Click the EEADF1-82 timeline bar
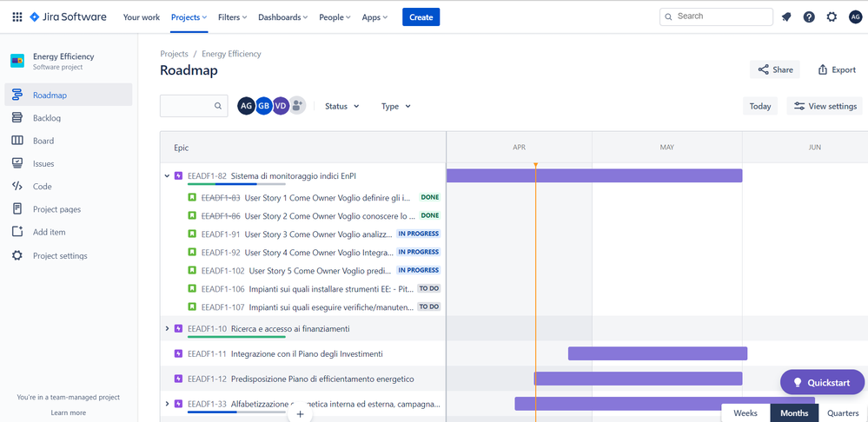The image size is (868, 422). tap(594, 176)
